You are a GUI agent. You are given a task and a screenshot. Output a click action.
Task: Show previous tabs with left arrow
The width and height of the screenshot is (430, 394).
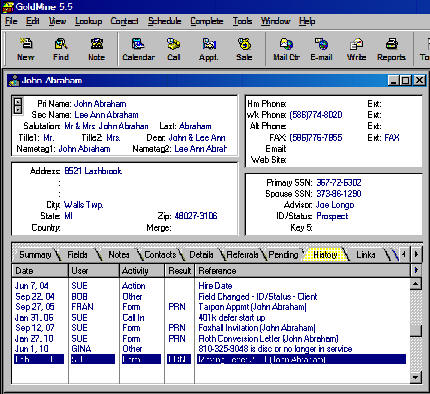pos(404,254)
